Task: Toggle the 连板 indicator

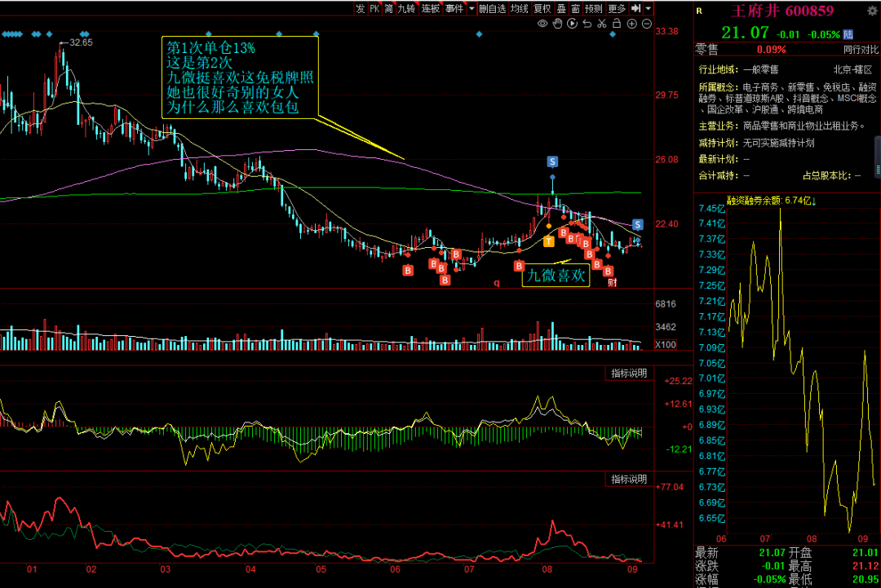Action: 431,8
